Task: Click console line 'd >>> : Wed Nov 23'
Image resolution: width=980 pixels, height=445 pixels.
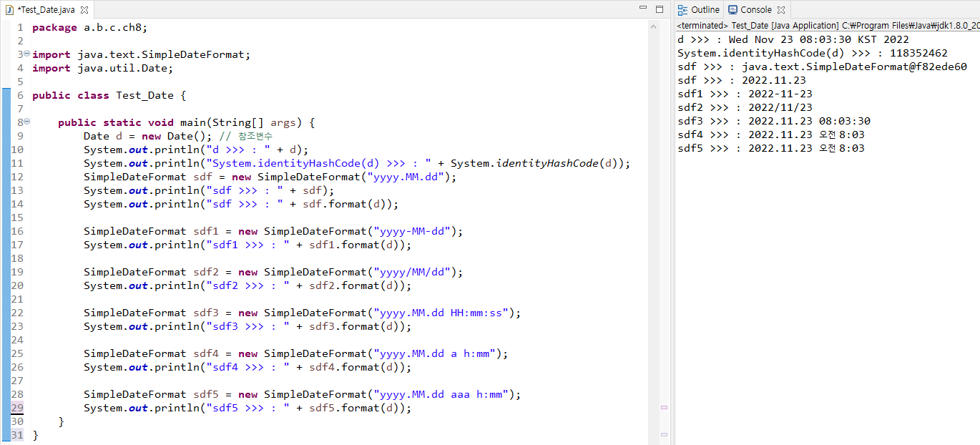Action: pyautogui.click(x=793, y=39)
